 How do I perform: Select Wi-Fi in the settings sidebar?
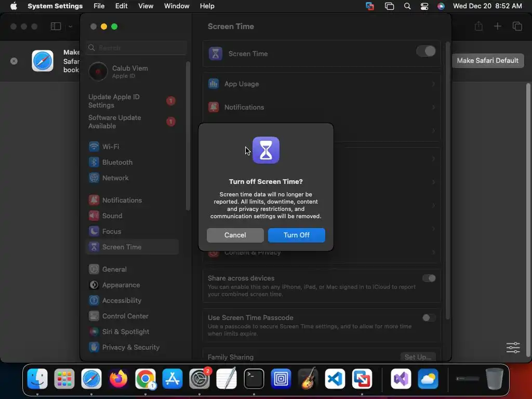pyautogui.click(x=132, y=147)
